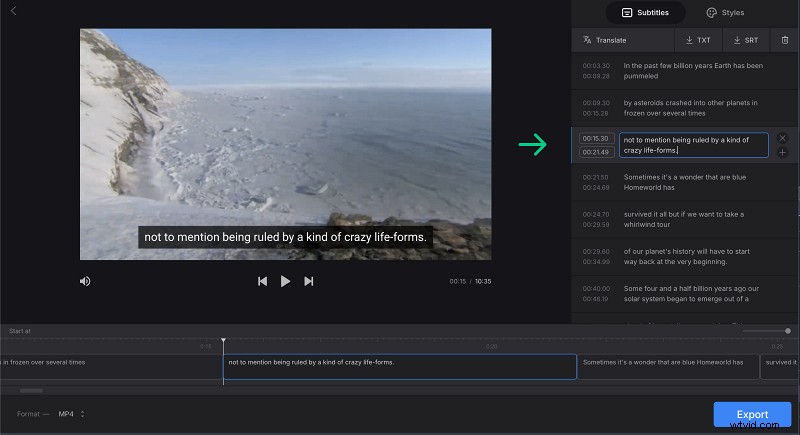
Task: Play the video
Action: (x=285, y=282)
